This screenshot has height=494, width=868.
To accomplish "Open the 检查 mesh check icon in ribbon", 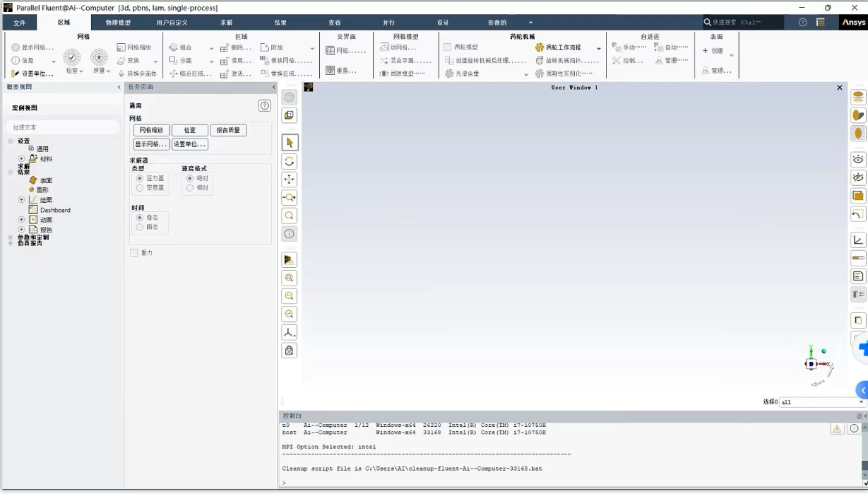I will pyautogui.click(x=72, y=58).
